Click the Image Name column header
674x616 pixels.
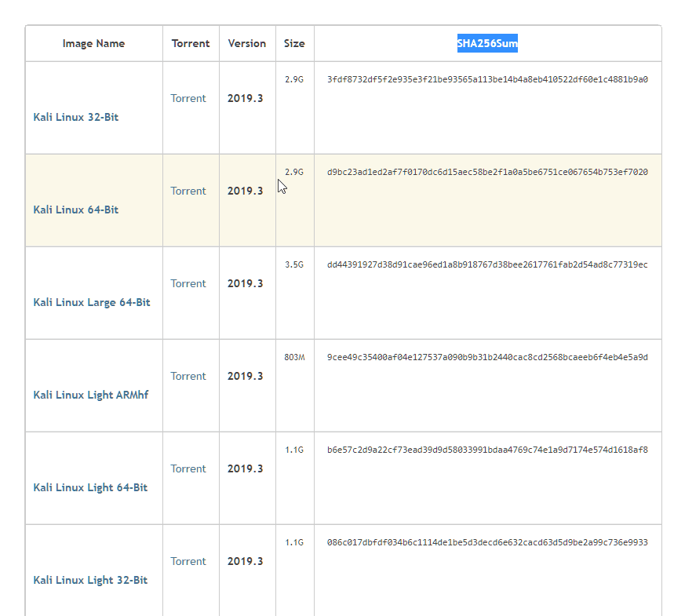tap(93, 43)
